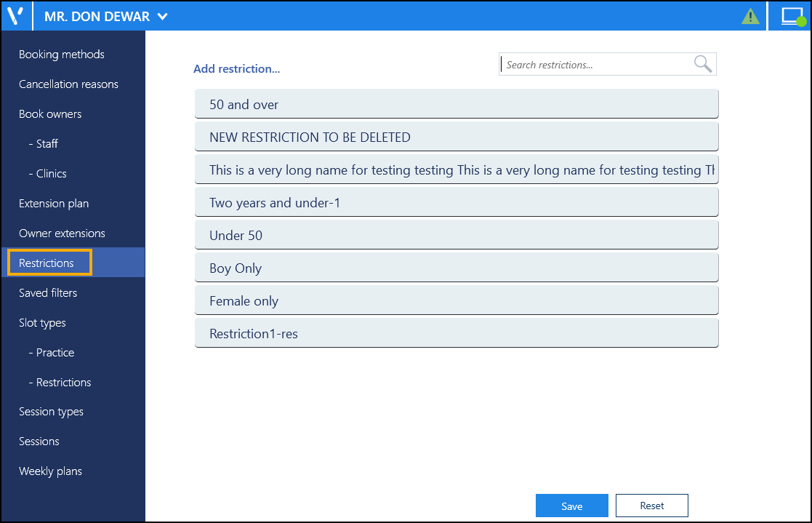Screen dimensions: 812x523
Task: Open Booking methods in the sidebar
Action: [62, 55]
